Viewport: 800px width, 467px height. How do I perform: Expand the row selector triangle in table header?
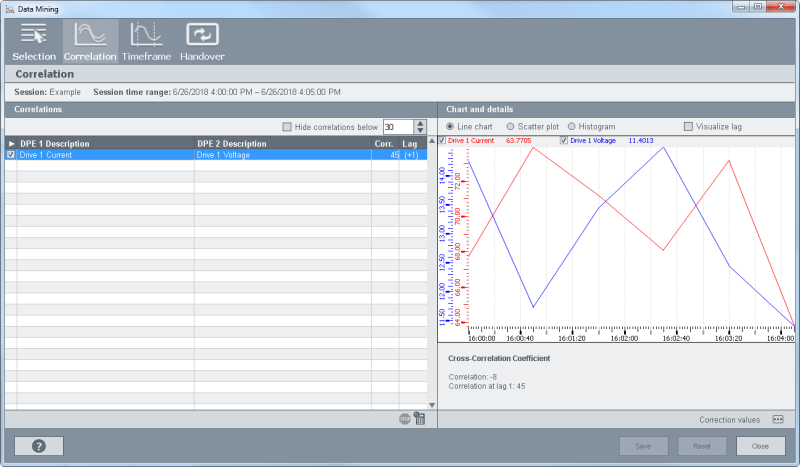click(11, 144)
